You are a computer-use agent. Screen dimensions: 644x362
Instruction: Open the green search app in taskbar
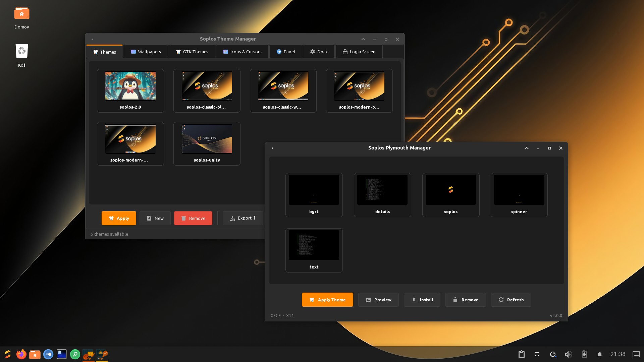tap(75, 354)
